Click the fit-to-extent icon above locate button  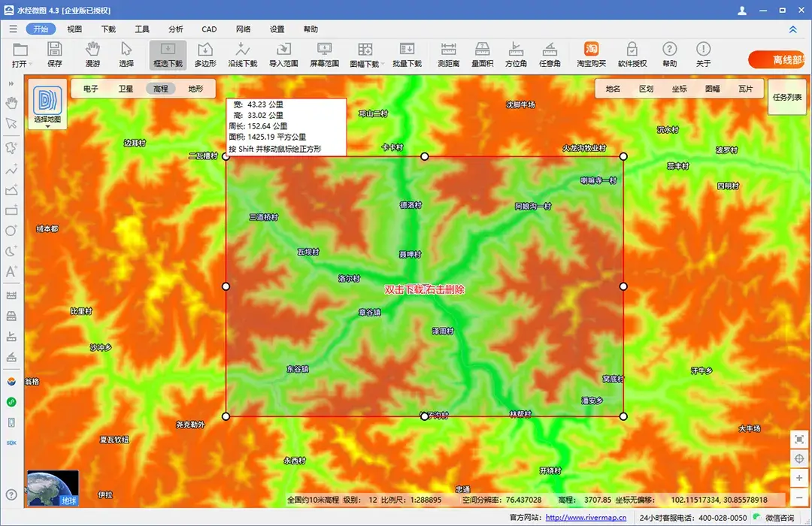[799, 440]
